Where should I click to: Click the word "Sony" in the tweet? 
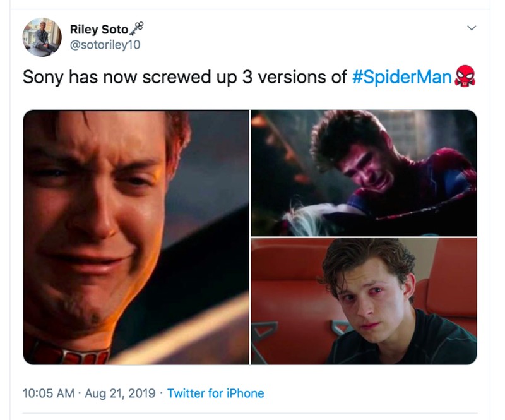43,77
